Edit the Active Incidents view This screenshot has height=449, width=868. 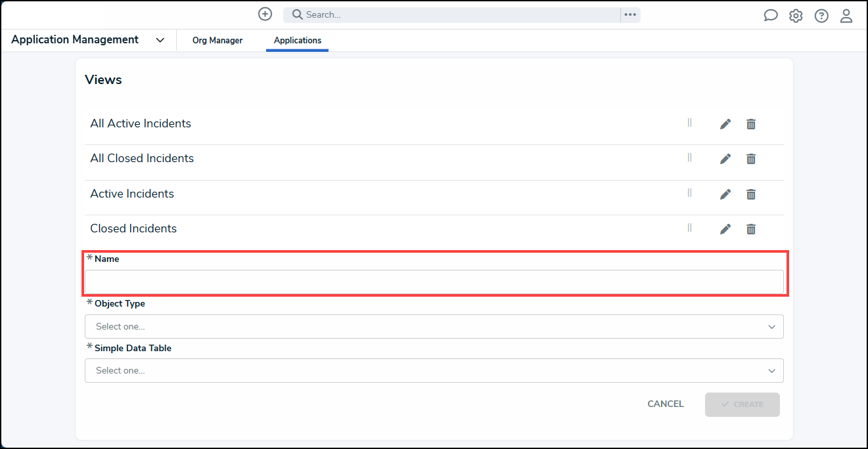tap(725, 194)
